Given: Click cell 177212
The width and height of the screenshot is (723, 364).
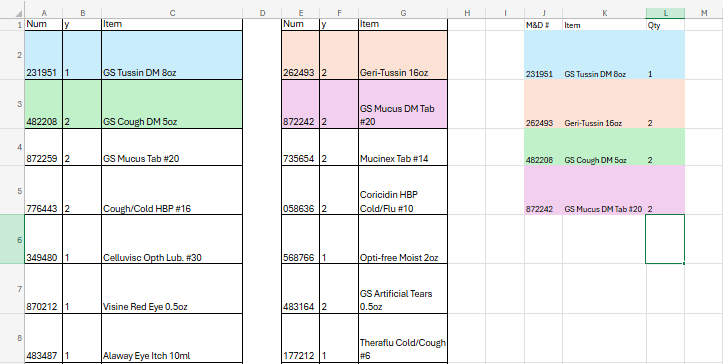Looking at the screenshot, I should 301,338.
